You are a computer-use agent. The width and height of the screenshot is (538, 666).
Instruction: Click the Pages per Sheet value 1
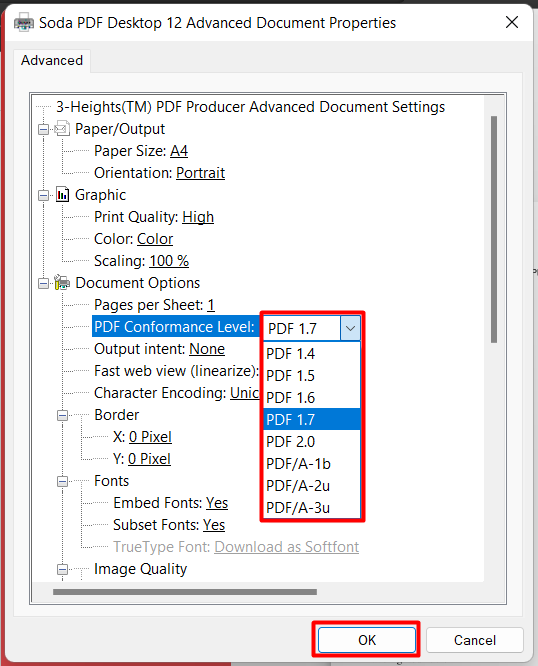pyautogui.click(x=211, y=305)
